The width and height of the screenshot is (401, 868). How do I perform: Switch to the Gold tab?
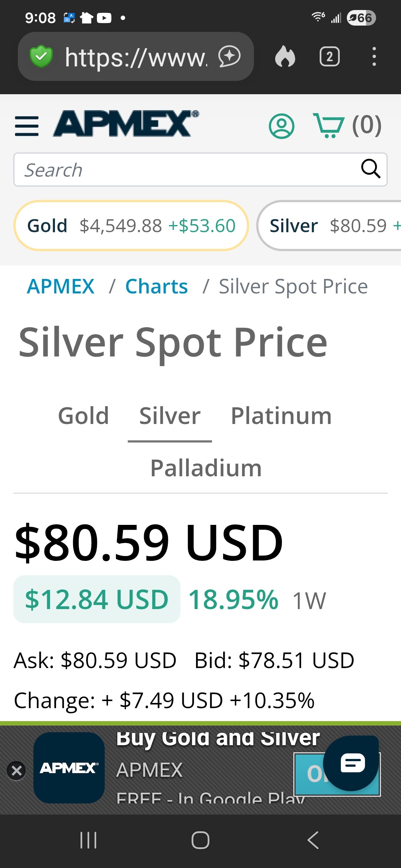84,415
